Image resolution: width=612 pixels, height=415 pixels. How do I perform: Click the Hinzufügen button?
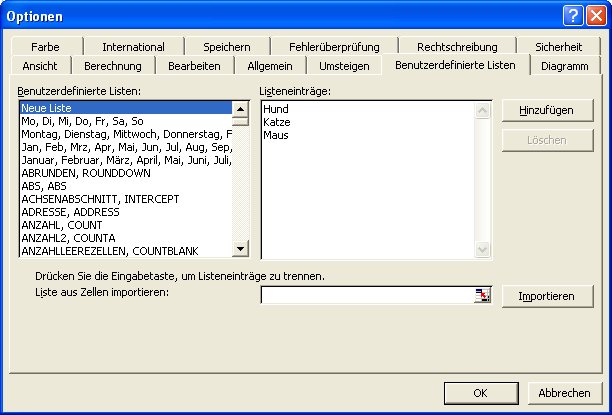[547, 110]
